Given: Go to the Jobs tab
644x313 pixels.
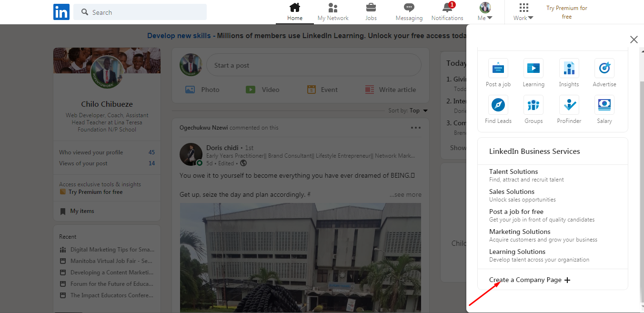Looking at the screenshot, I should (371, 12).
